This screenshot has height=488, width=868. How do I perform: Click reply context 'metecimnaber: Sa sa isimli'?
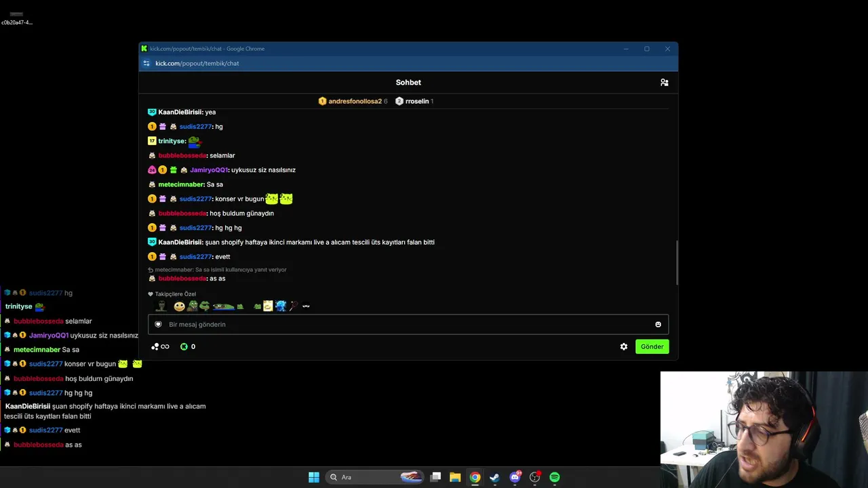pos(220,270)
